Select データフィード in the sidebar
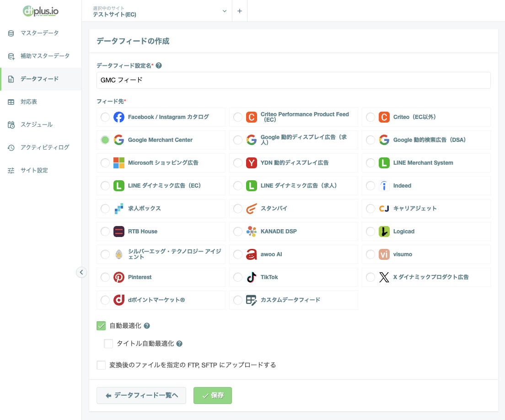 (41, 79)
